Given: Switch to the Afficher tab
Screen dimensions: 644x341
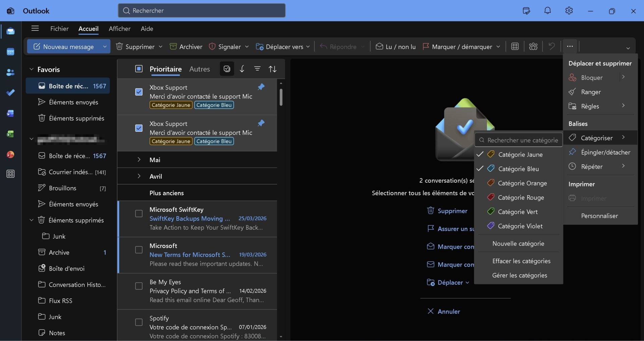Looking at the screenshot, I should (119, 29).
